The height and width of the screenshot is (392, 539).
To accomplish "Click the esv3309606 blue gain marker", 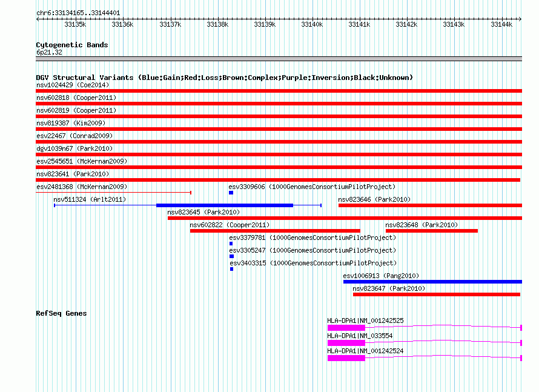I will [231, 193].
